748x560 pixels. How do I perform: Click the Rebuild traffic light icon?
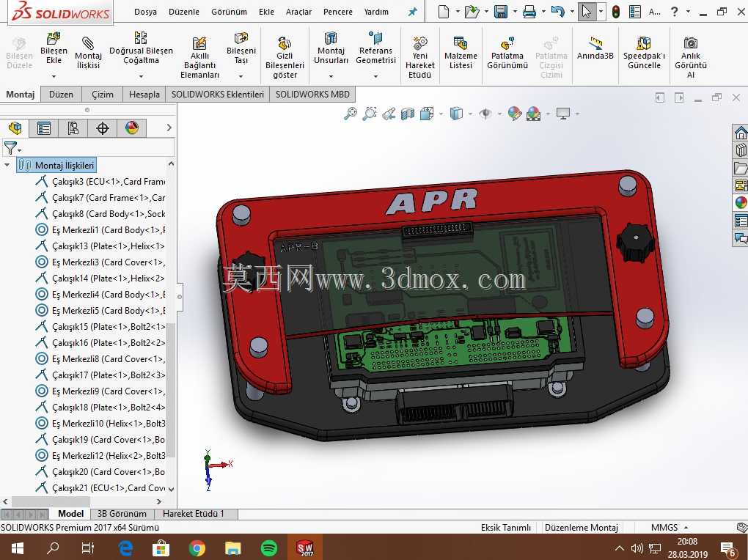[616, 12]
